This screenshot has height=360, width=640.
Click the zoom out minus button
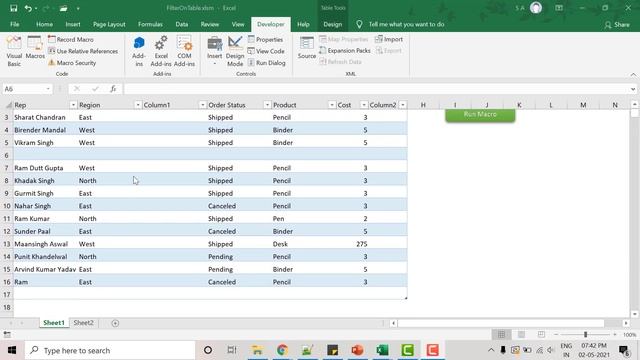556,334
